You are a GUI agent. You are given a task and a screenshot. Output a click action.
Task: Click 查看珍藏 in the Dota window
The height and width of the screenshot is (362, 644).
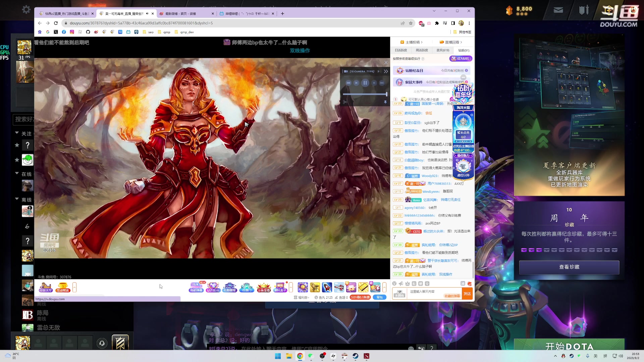[x=569, y=267]
